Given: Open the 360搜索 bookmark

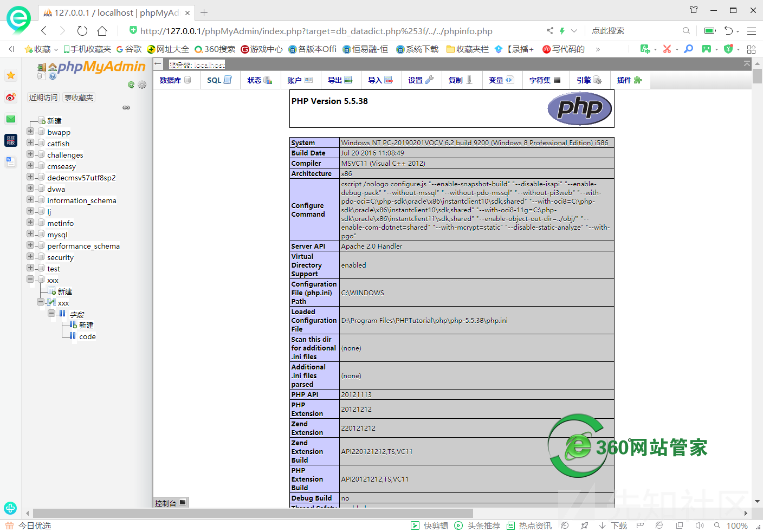Looking at the screenshot, I should [215, 49].
